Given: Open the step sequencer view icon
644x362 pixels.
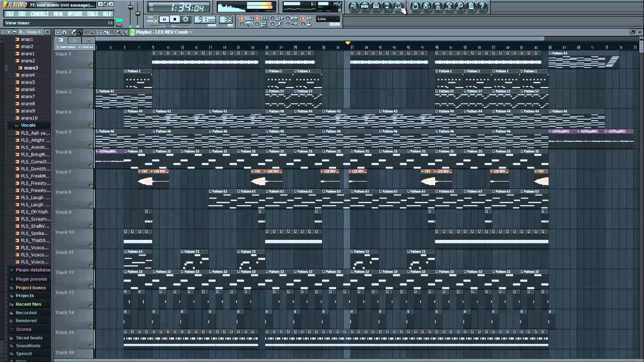Looking at the screenshot, I should [365, 7].
